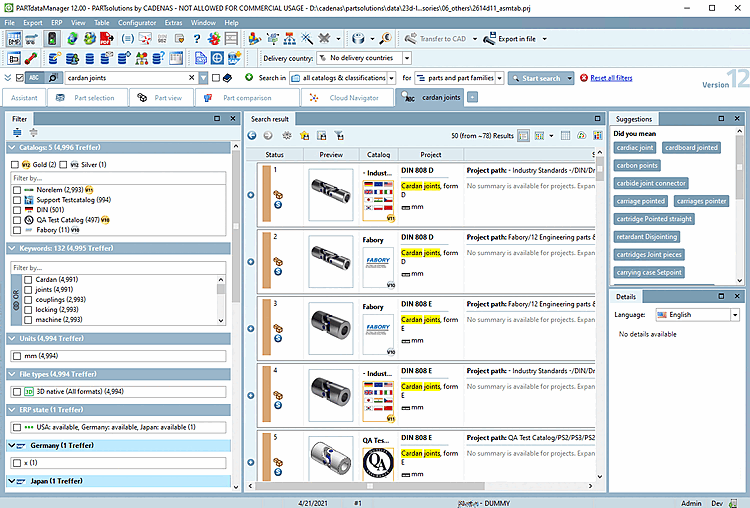
Task: Click the traffic light icon in top toolbar
Action: click(x=52, y=39)
